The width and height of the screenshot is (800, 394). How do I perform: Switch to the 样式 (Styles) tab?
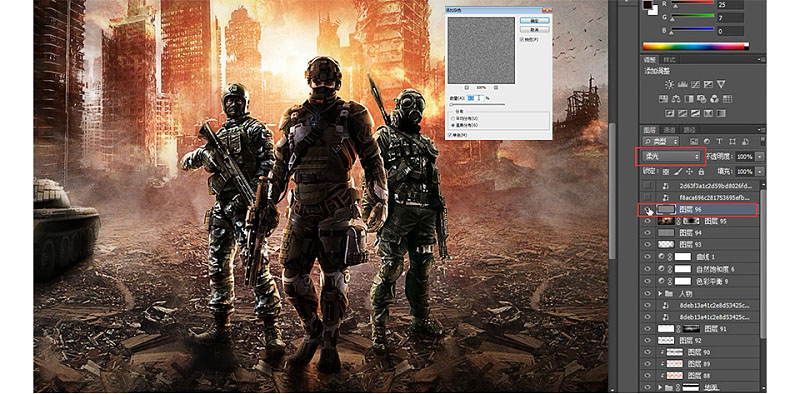669,60
